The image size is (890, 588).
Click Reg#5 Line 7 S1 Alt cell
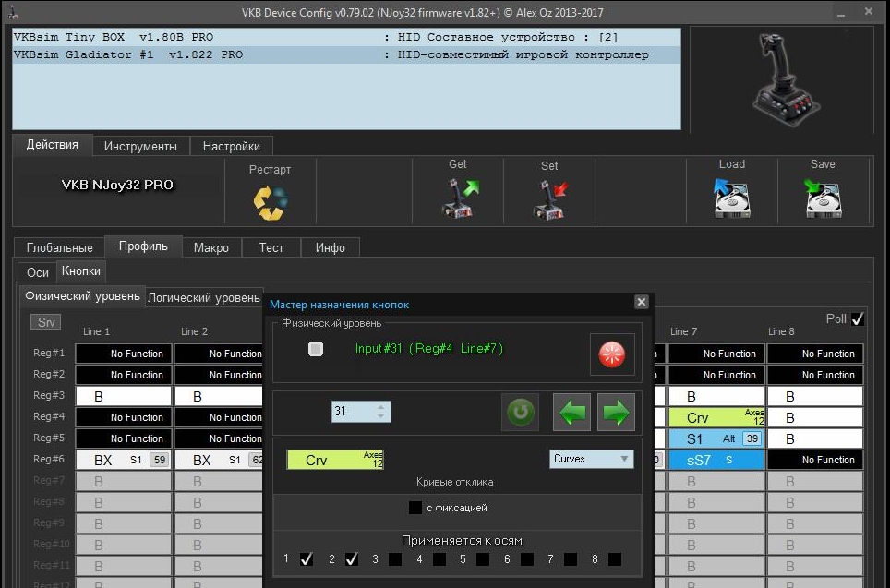[x=716, y=438]
